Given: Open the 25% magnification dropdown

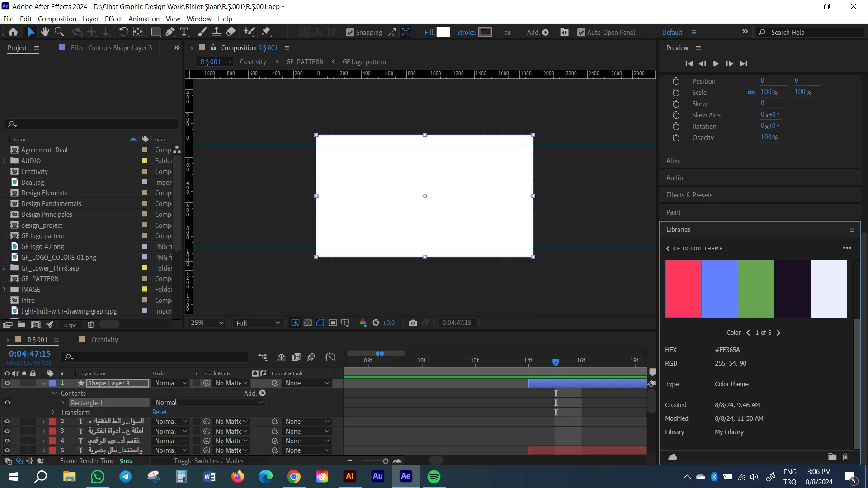Looking at the screenshot, I should pos(207,323).
